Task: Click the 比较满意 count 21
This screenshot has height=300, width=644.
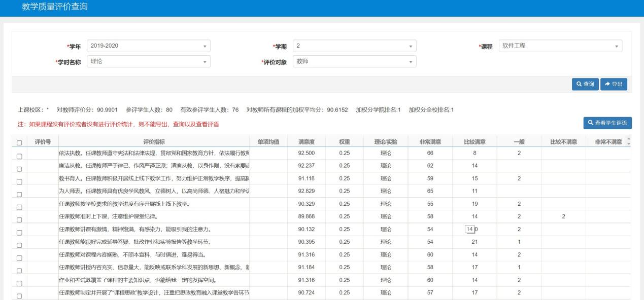Action: [x=474, y=241]
